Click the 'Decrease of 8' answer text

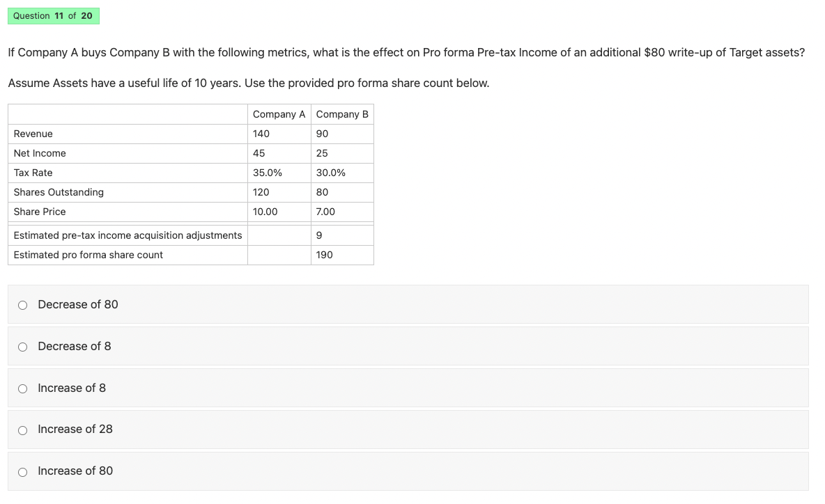coord(74,347)
